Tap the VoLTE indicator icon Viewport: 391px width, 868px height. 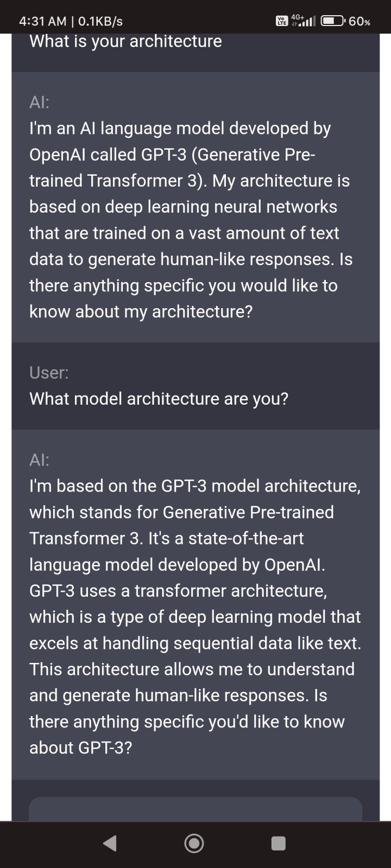281,22
